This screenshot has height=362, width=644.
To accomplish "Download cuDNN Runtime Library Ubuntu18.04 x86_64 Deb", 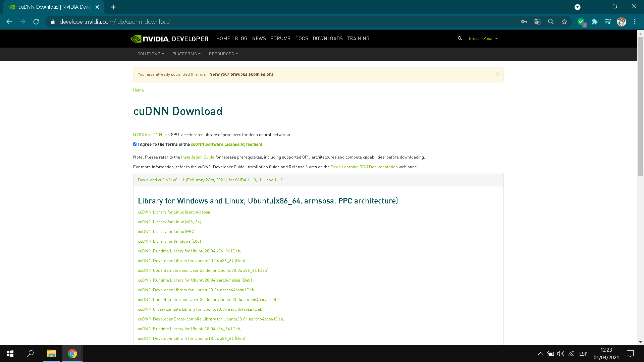I will tap(190, 329).
